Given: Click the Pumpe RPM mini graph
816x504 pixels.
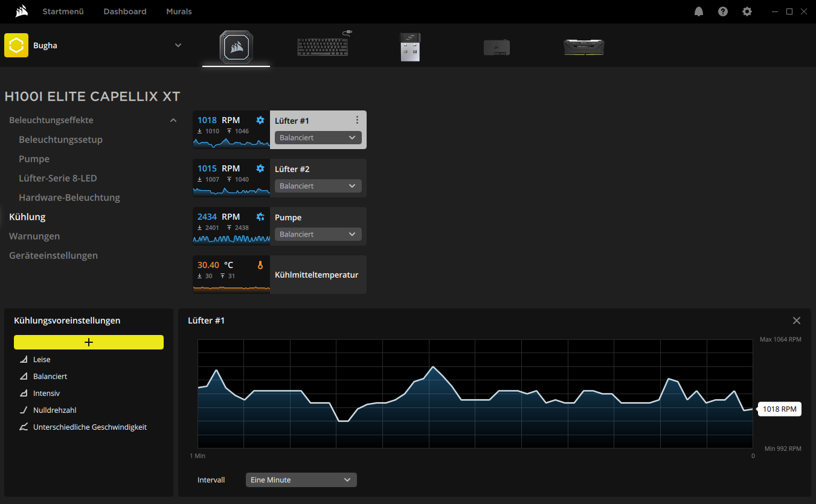Looking at the screenshot, I should (231, 239).
